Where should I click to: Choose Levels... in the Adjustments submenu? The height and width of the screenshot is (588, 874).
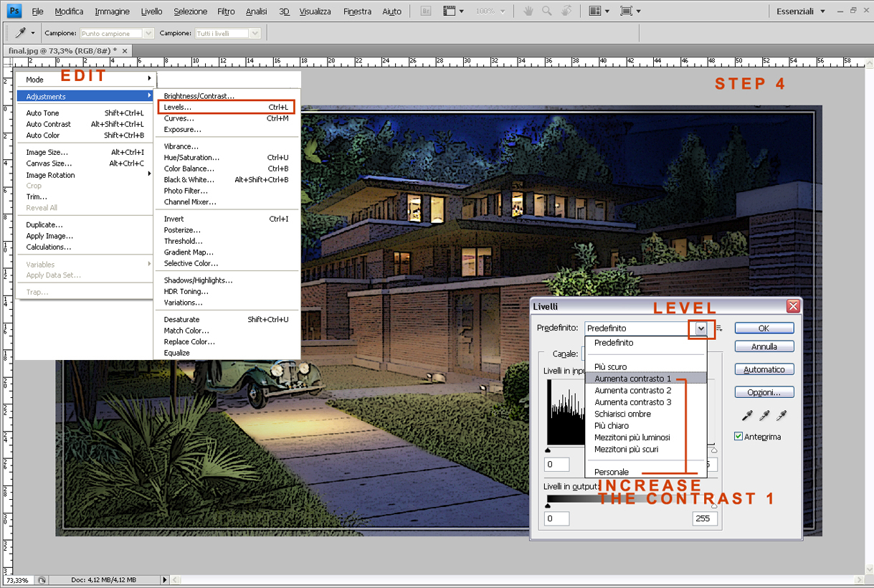[x=226, y=107]
